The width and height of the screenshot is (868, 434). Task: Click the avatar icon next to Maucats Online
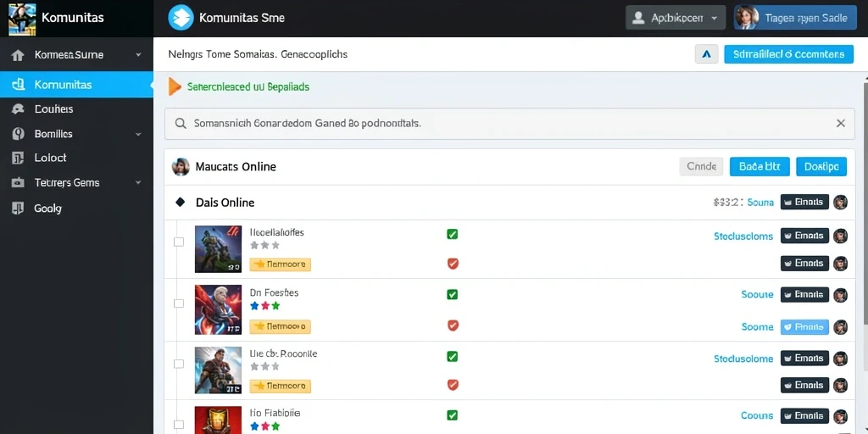point(181,167)
